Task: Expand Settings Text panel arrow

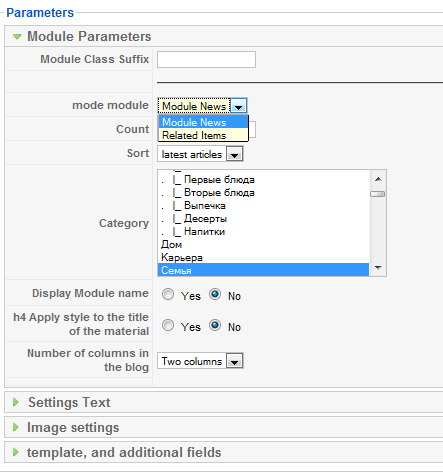Action: coord(16,402)
